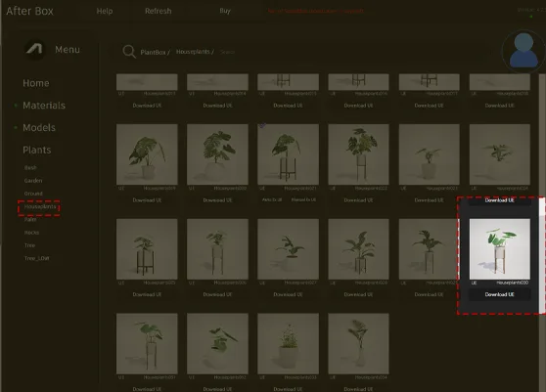Focus the Search input field
Viewport: 546px width, 392px height.
point(228,52)
